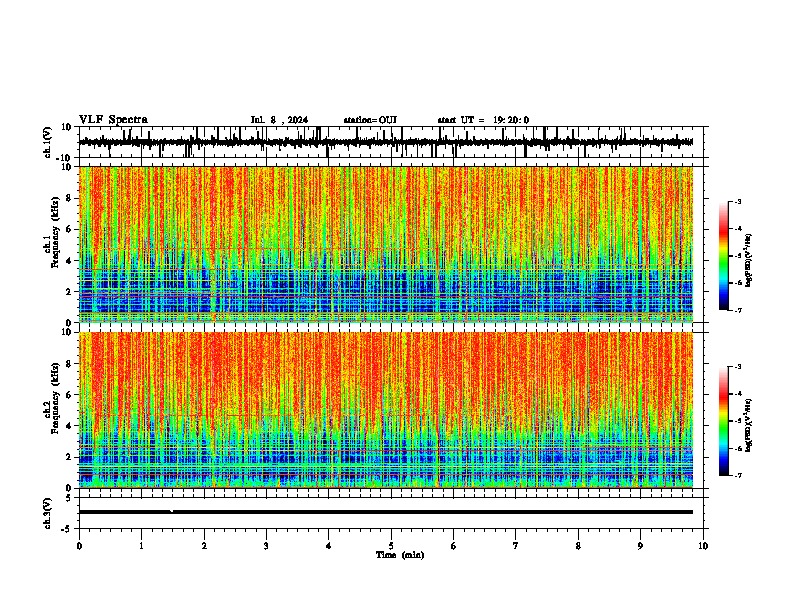Click the "-3" label on ch.2 color scale
Image resolution: width=792 pixels, height=612 pixels.
[737, 367]
